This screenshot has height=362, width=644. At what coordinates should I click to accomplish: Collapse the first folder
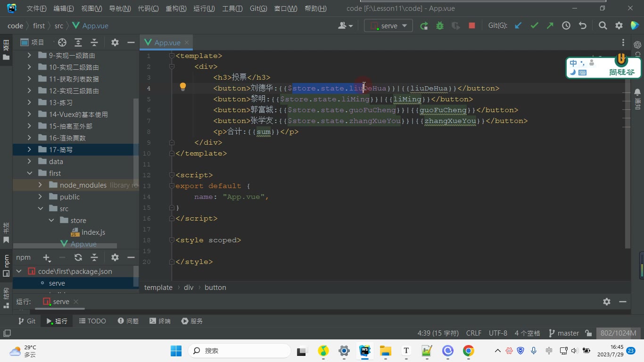coord(29,173)
